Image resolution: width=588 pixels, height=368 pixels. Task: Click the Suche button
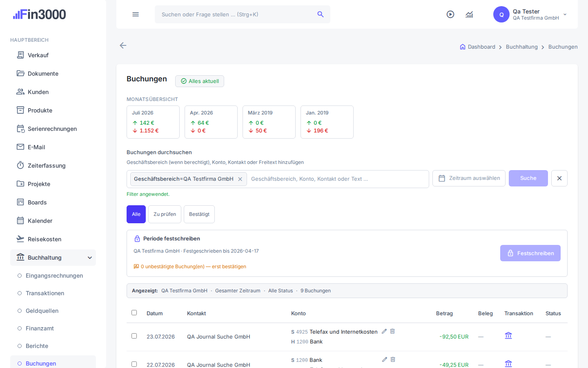(528, 178)
